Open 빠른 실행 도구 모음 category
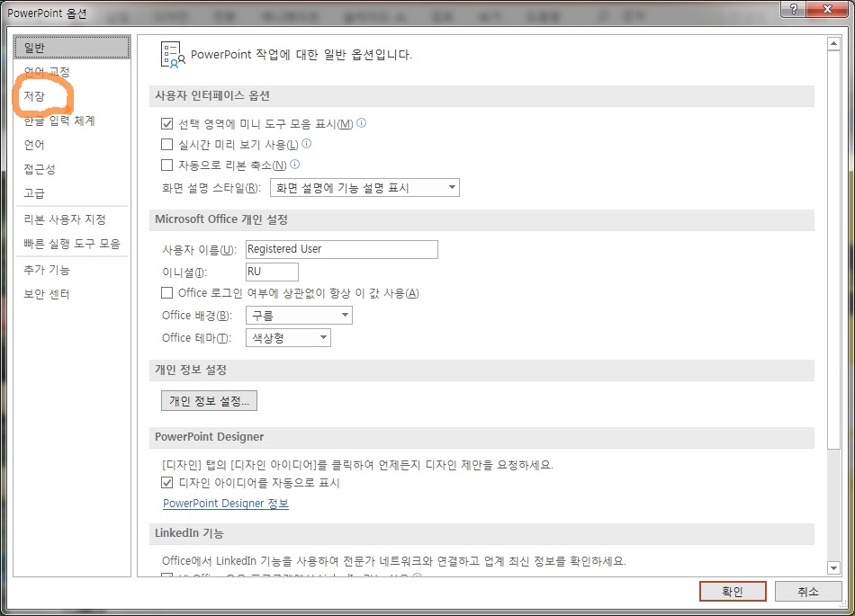 (x=72, y=244)
